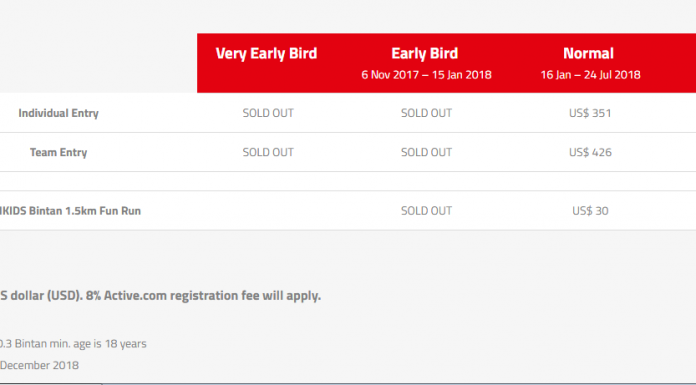This screenshot has height=385, width=696.
Task: Click the empty Fun Run Very Early Bird cell
Action: click(268, 210)
